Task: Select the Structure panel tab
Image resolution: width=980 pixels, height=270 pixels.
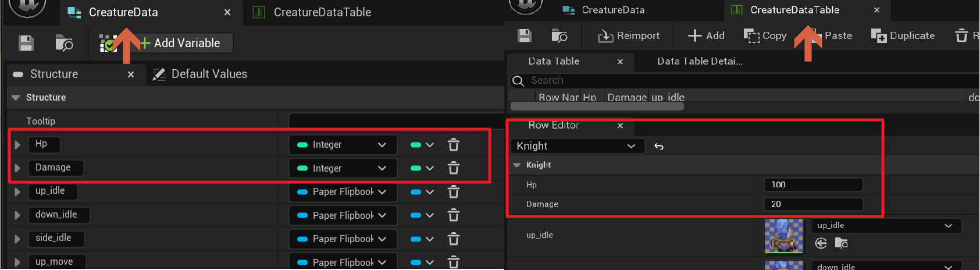Action: pyautogui.click(x=54, y=74)
